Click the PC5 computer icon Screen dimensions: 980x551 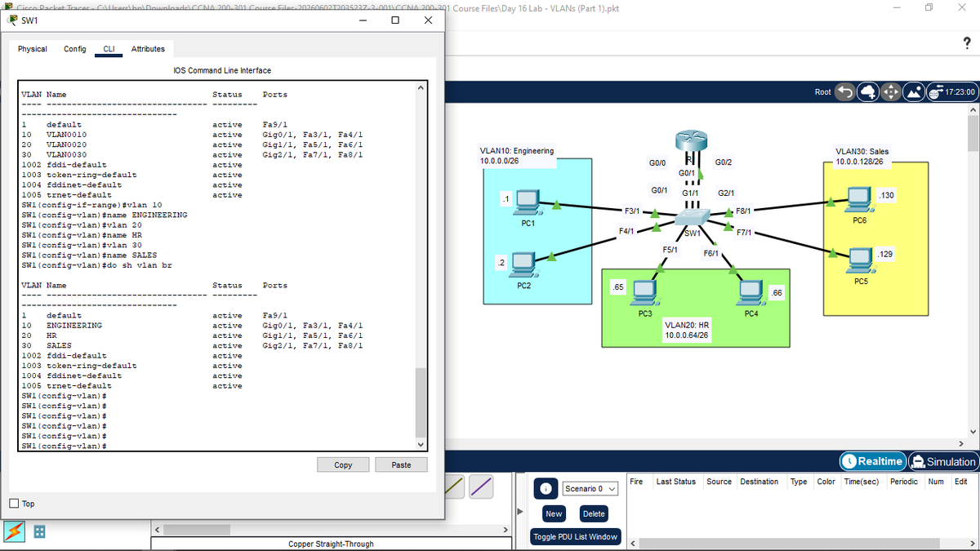point(859,260)
